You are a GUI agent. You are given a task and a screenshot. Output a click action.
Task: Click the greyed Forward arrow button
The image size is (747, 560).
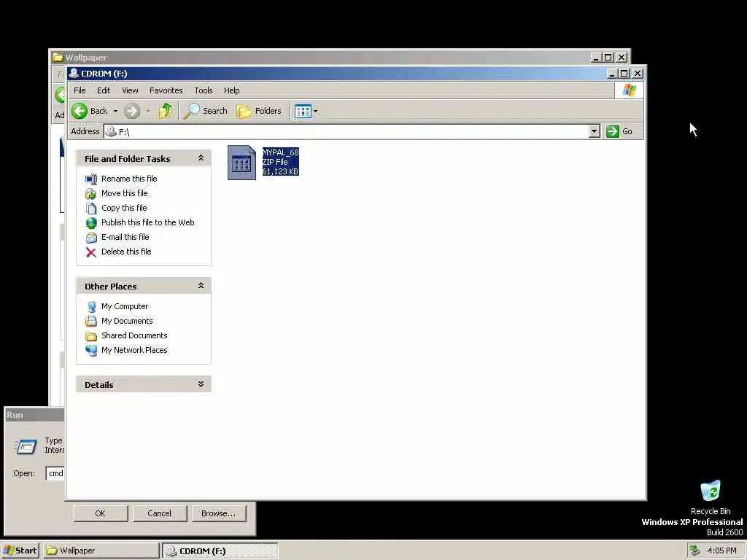[x=132, y=111]
